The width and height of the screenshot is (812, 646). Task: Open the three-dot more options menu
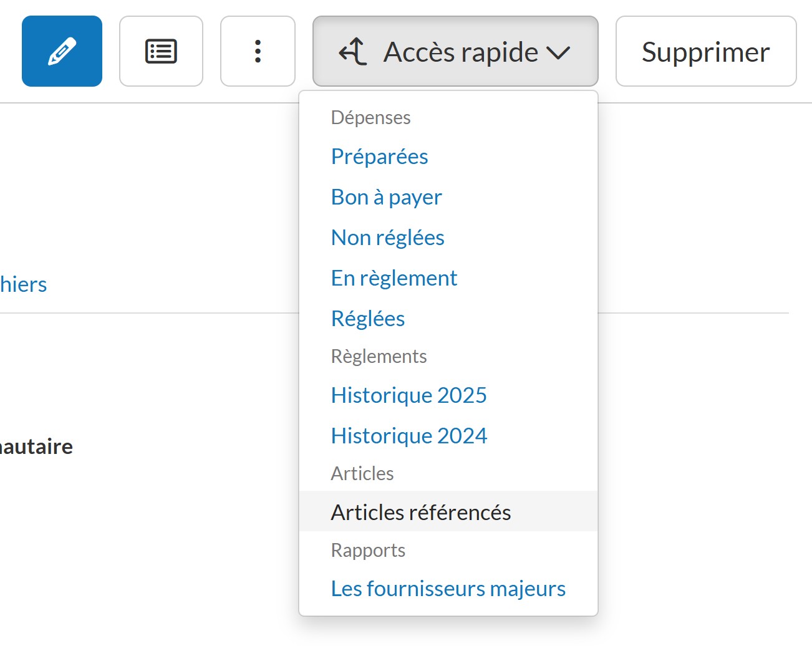[258, 51]
